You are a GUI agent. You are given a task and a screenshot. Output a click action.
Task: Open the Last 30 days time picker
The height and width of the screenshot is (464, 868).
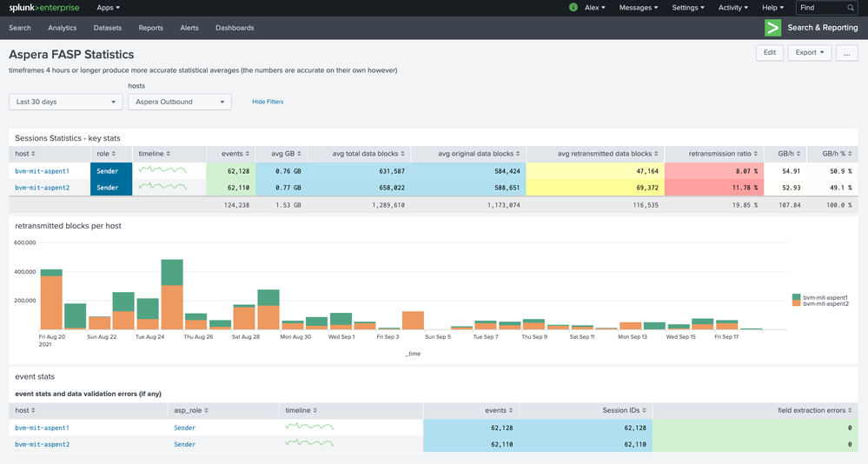[x=66, y=102]
